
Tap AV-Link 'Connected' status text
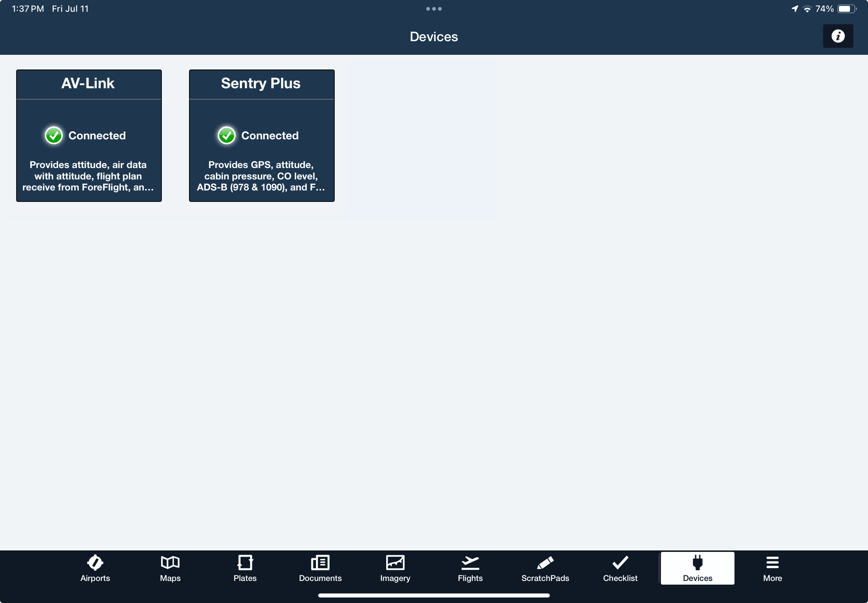click(x=97, y=136)
